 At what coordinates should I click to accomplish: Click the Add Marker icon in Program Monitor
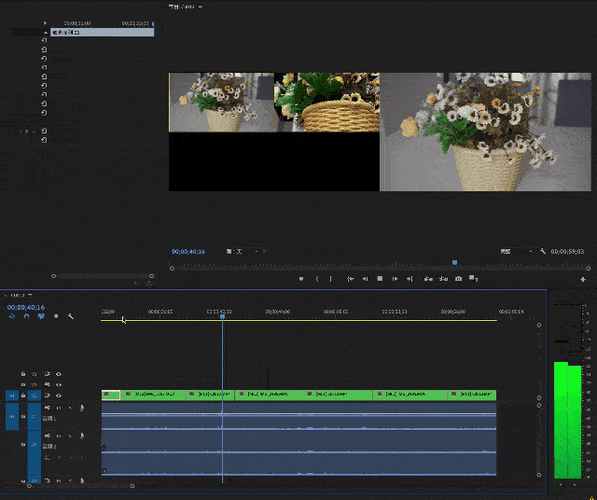301,279
